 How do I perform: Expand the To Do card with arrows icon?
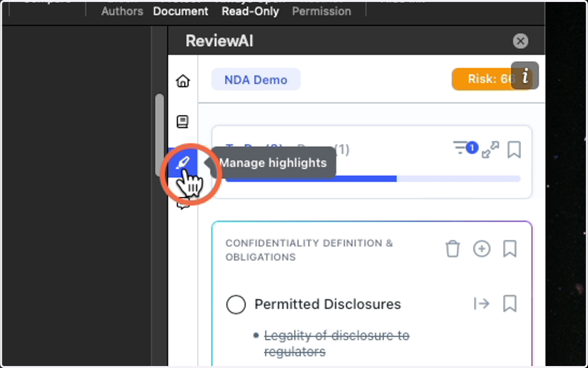click(x=490, y=150)
